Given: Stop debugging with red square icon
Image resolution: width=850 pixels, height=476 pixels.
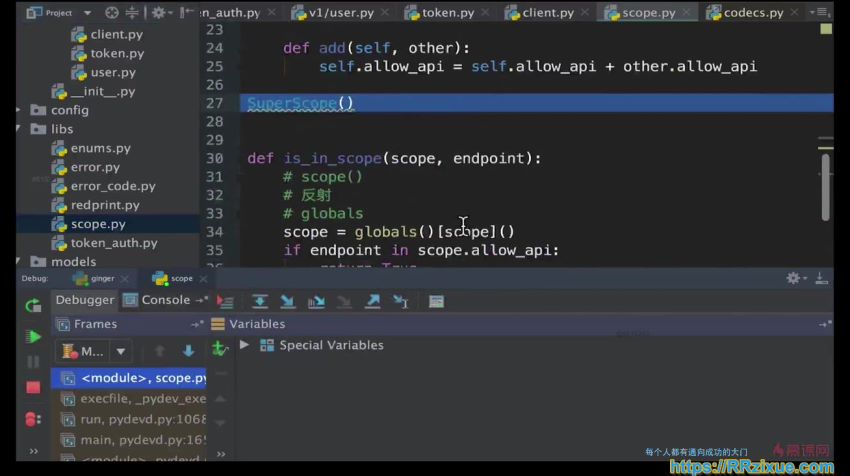Looking at the screenshot, I should tap(33, 387).
